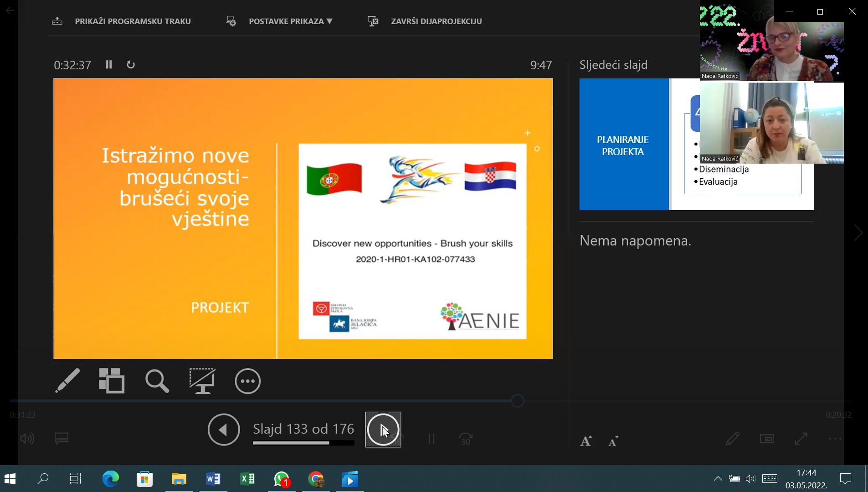
Task: Open more slideshow options ellipsis
Action: tap(248, 381)
